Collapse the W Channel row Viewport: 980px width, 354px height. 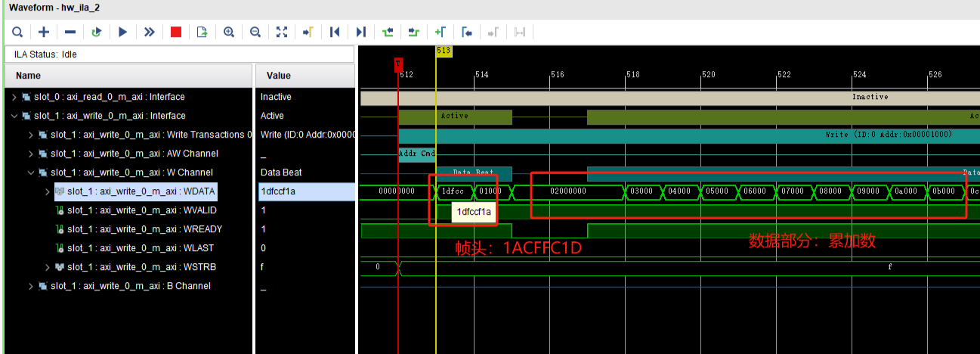[30, 172]
